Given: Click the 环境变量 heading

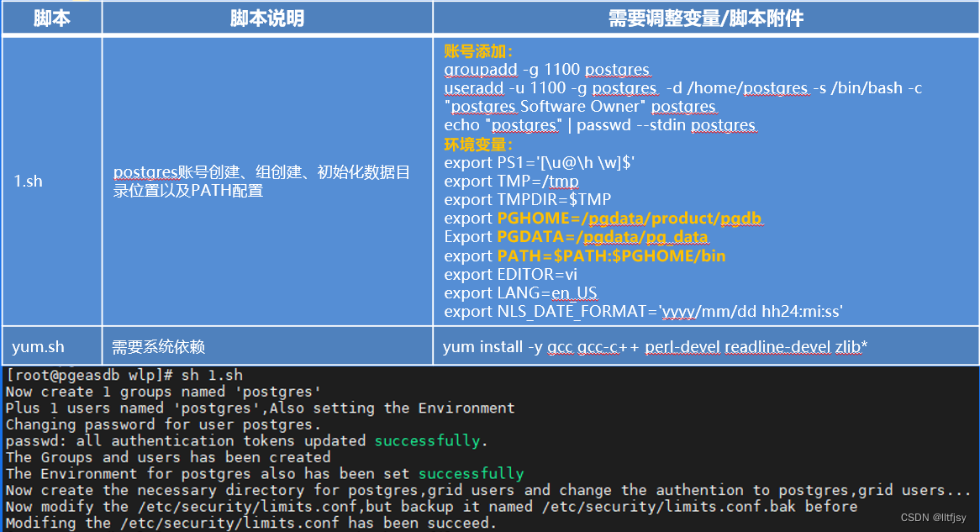Looking at the screenshot, I should (x=478, y=145).
